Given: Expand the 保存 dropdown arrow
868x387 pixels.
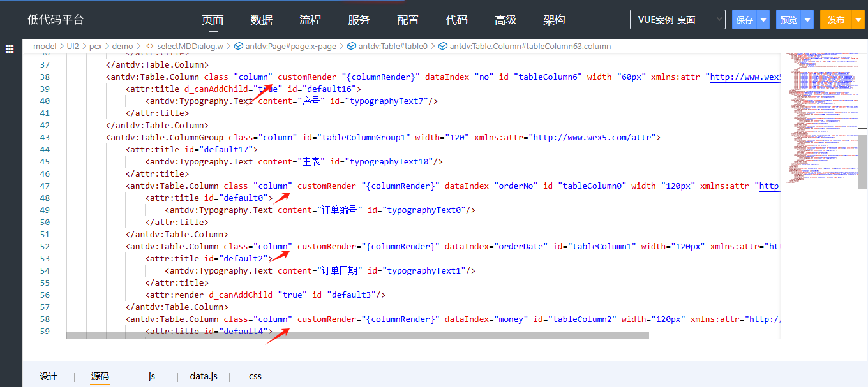Looking at the screenshot, I should (x=763, y=20).
